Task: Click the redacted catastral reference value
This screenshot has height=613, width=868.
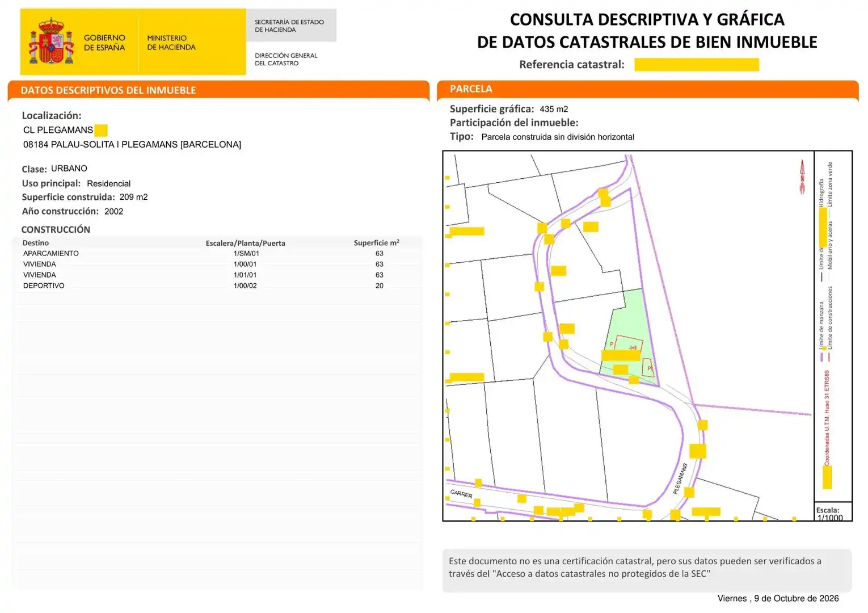Action: coord(696,65)
